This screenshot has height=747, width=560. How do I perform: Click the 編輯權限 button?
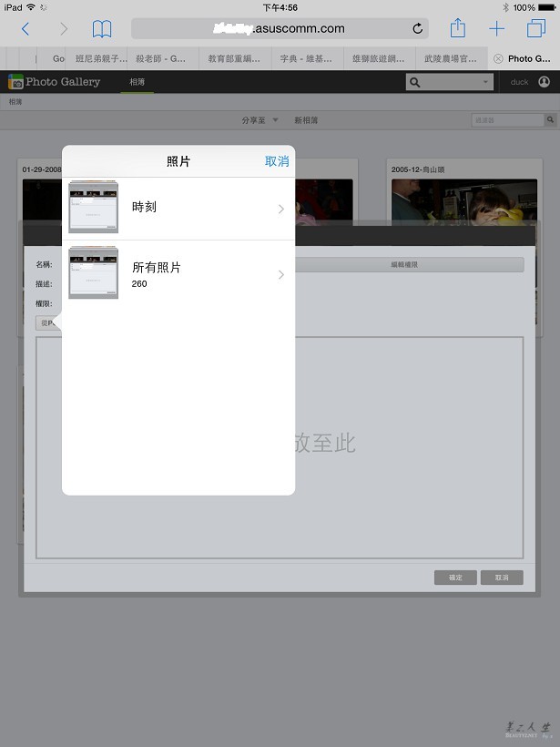pos(404,264)
